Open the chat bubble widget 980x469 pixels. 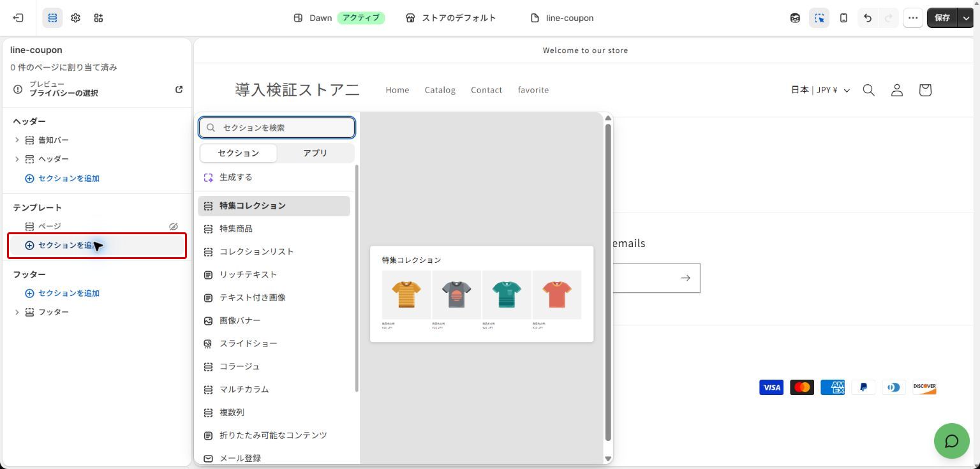point(951,441)
